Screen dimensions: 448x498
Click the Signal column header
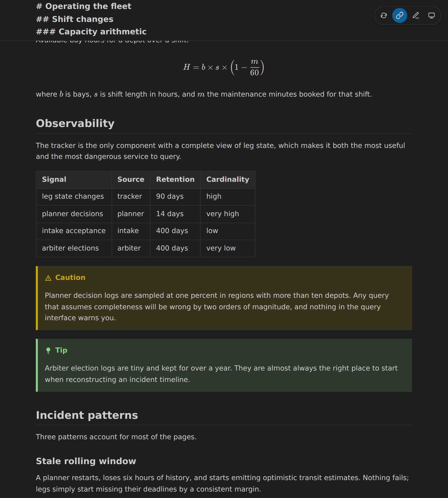[74, 180]
